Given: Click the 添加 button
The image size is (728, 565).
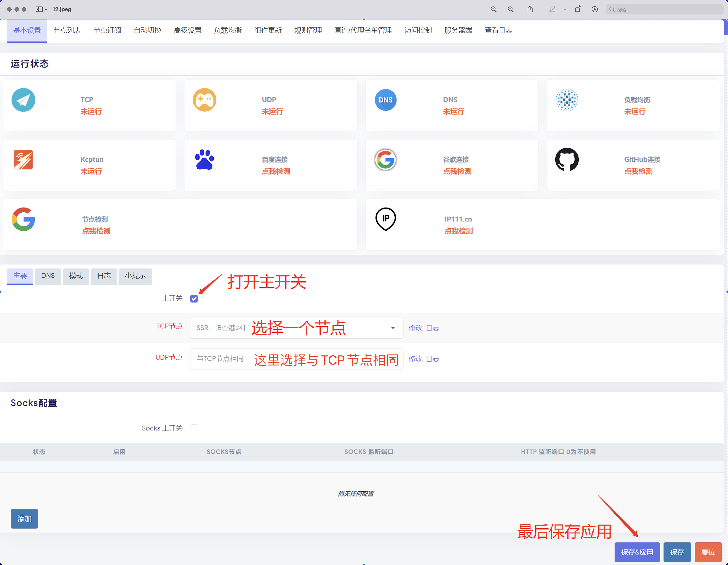Looking at the screenshot, I should [x=24, y=519].
